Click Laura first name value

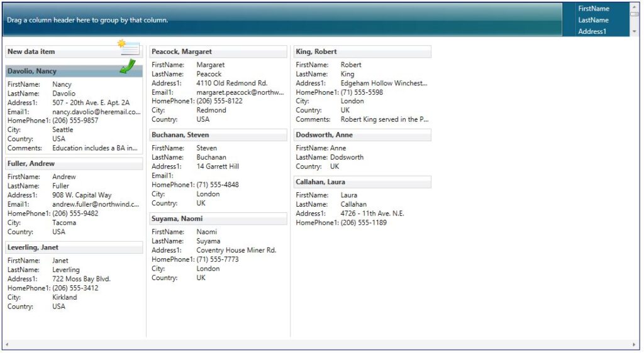(348, 195)
